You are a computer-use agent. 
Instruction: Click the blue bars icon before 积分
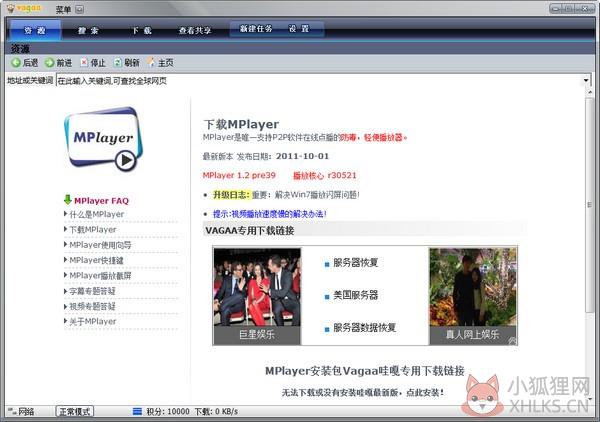click(x=137, y=411)
